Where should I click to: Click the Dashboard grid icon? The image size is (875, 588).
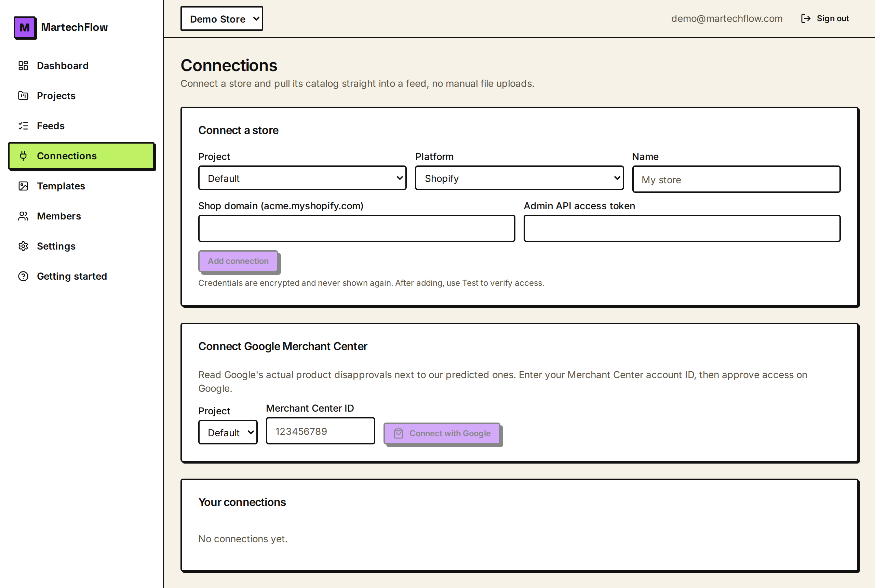coord(23,66)
